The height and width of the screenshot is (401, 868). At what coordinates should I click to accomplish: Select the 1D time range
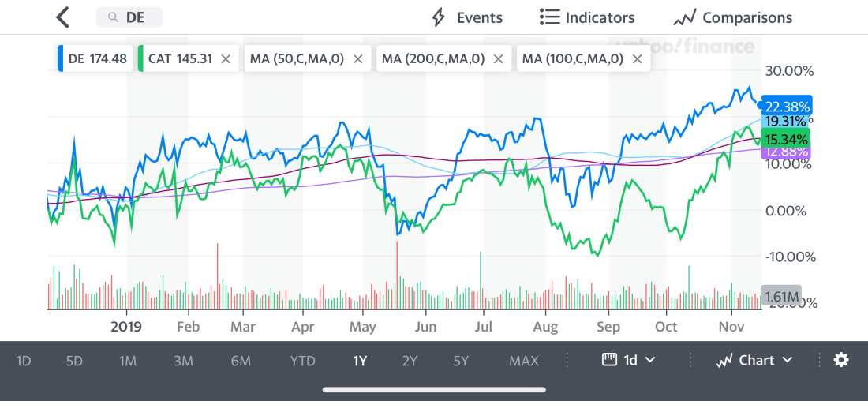[x=24, y=361]
